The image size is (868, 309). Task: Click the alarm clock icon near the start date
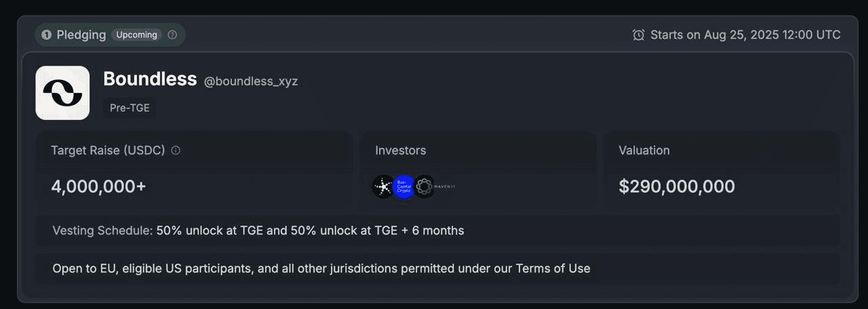pos(638,35)
